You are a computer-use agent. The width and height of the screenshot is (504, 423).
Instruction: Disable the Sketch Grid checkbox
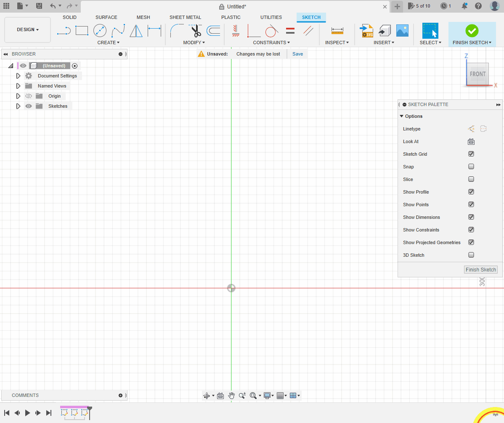(471, 154)
